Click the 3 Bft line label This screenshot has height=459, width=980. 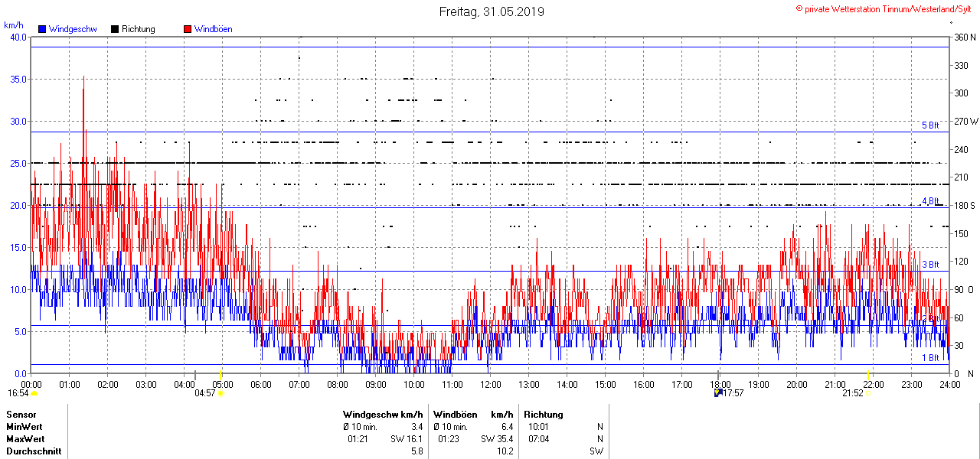(930, 265)
